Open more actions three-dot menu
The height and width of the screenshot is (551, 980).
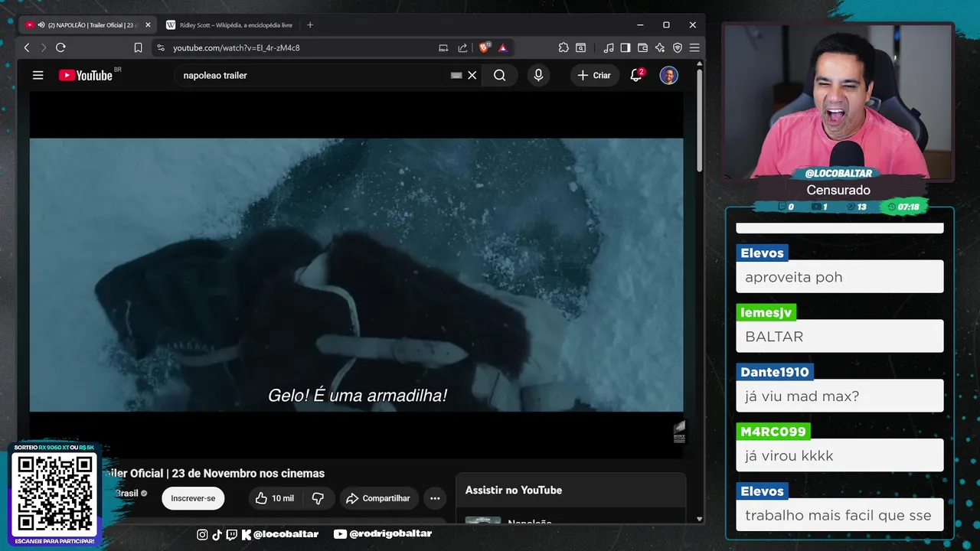click(435, 498)
